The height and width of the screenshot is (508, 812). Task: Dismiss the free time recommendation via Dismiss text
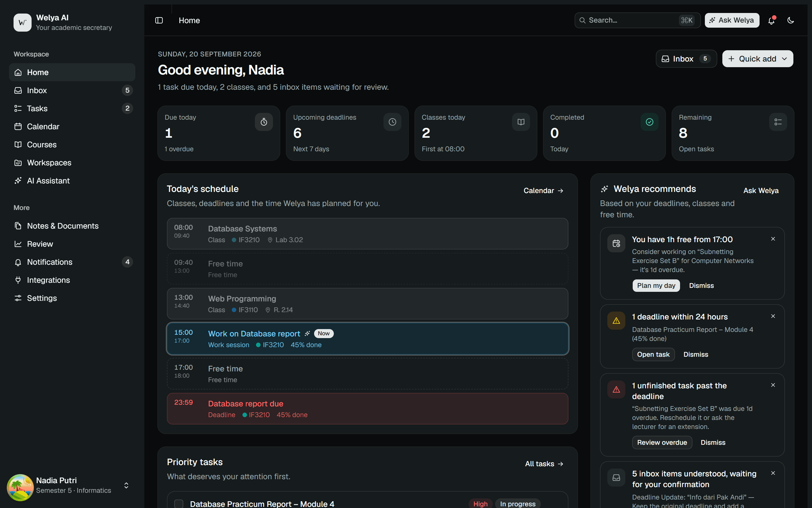701,286
